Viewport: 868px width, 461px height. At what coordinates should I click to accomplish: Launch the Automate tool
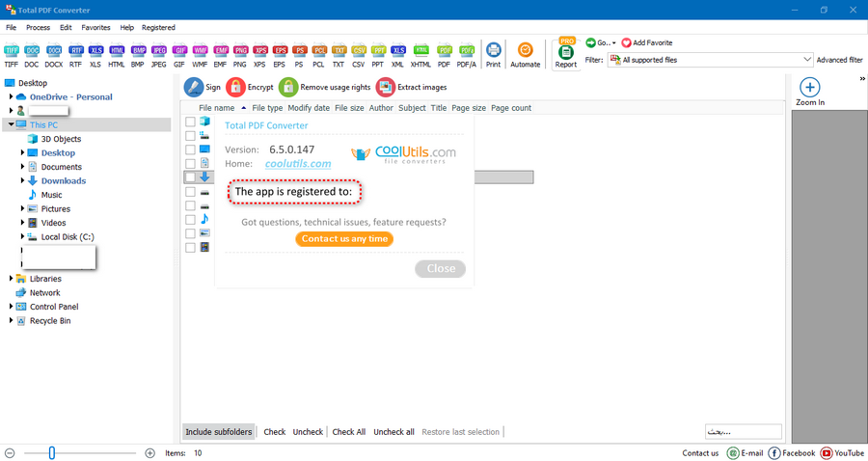(x=525, y=55)
